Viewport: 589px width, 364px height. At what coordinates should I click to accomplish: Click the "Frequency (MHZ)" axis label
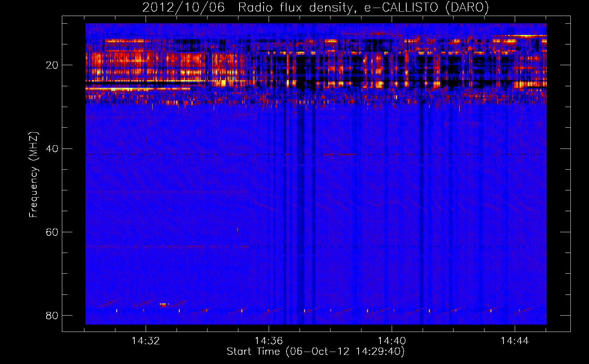tap(33, 175)
